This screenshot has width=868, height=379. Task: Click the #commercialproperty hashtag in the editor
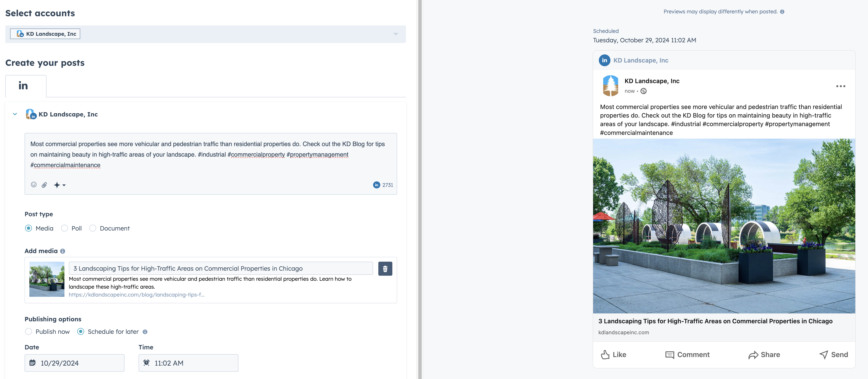[x=256, y=155]
